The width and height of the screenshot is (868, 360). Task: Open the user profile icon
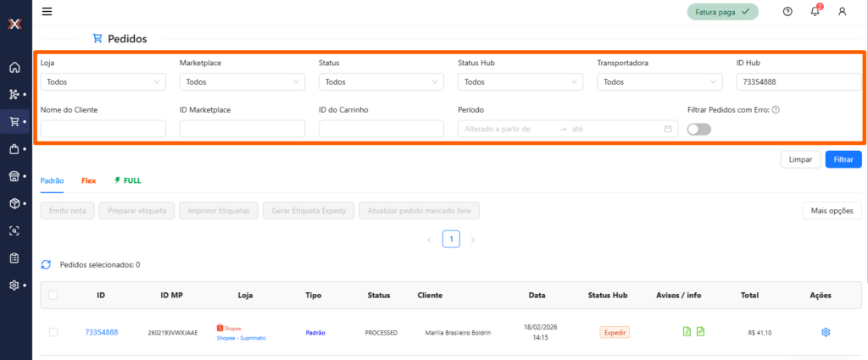coord(842,12)
